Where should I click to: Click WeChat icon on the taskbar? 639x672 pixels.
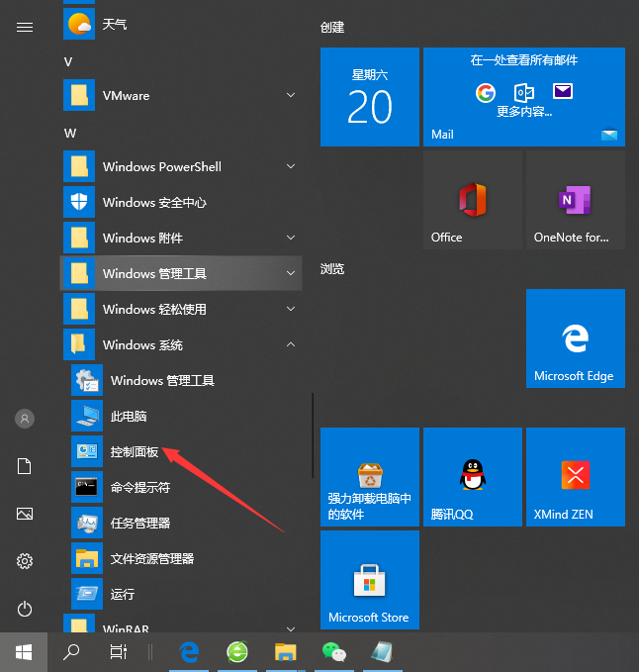click(333, 651)
